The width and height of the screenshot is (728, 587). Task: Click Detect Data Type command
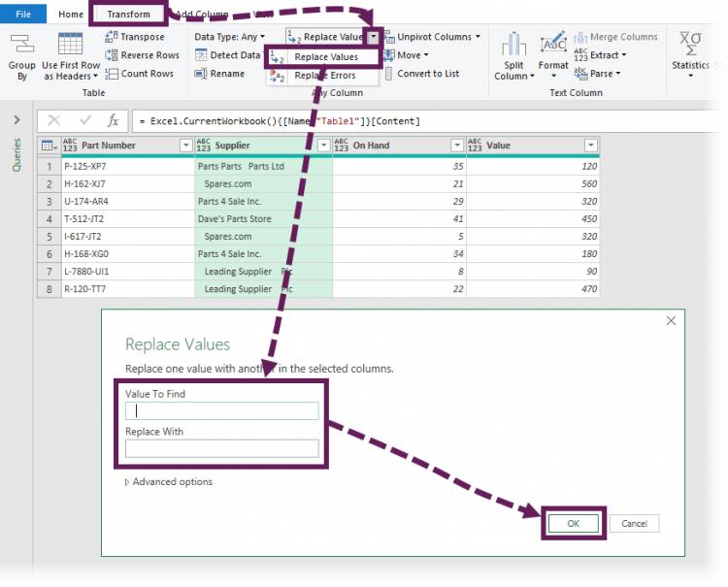click(227, 55)
